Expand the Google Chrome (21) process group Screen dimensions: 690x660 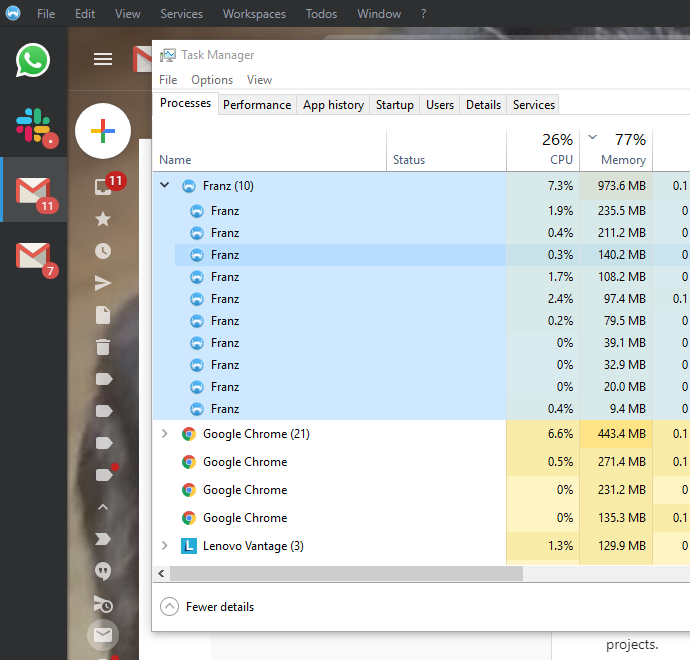(x=165, y=434)
